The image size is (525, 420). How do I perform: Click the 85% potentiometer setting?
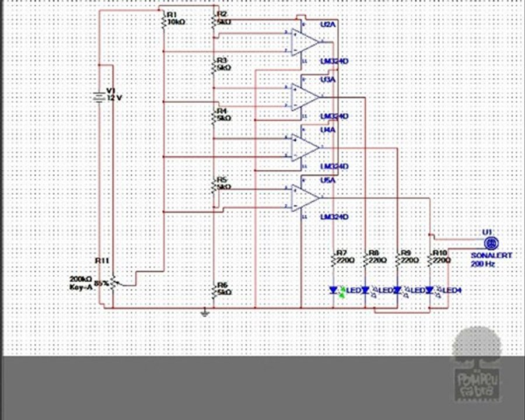click(101, 283)
